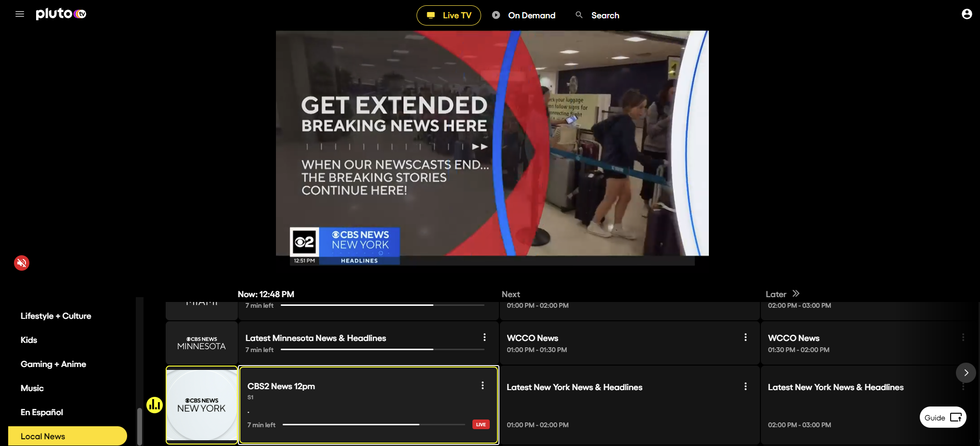
Task: Open options for WCCO News
Action: pyautogui.click(x=745, y=337)
